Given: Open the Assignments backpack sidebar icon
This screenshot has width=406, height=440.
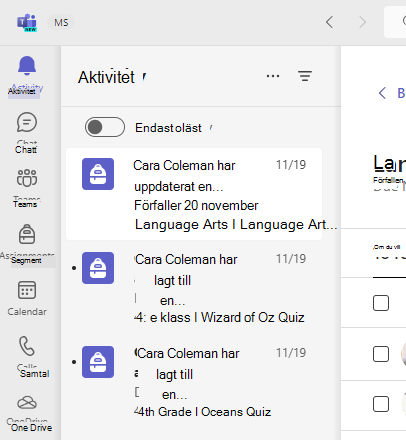Looking at the screenshot, I should 27,234.
